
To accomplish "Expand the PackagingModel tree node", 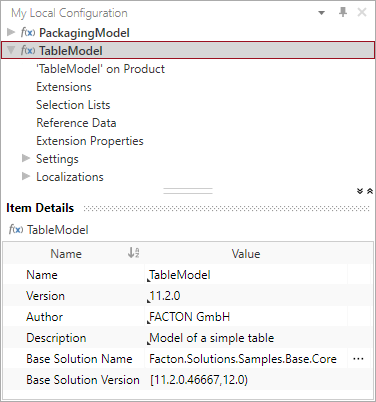I will [x=11, y=32].
